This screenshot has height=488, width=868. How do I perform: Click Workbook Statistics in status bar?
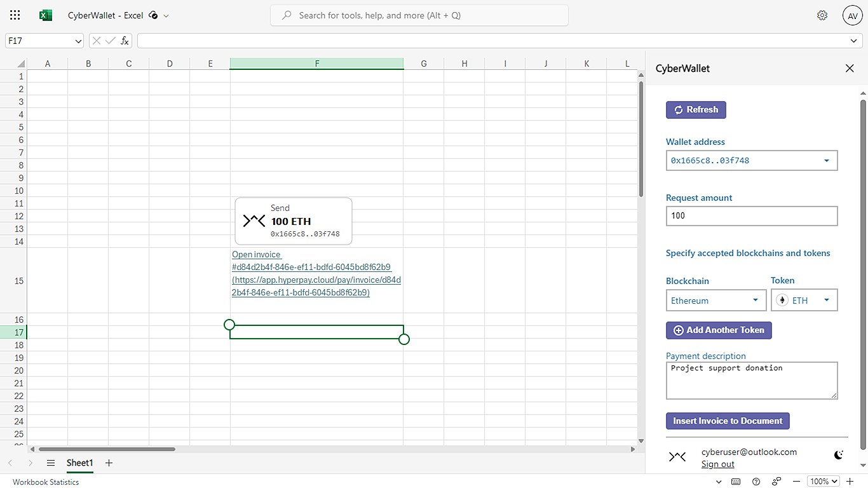(x=46, y=482)
